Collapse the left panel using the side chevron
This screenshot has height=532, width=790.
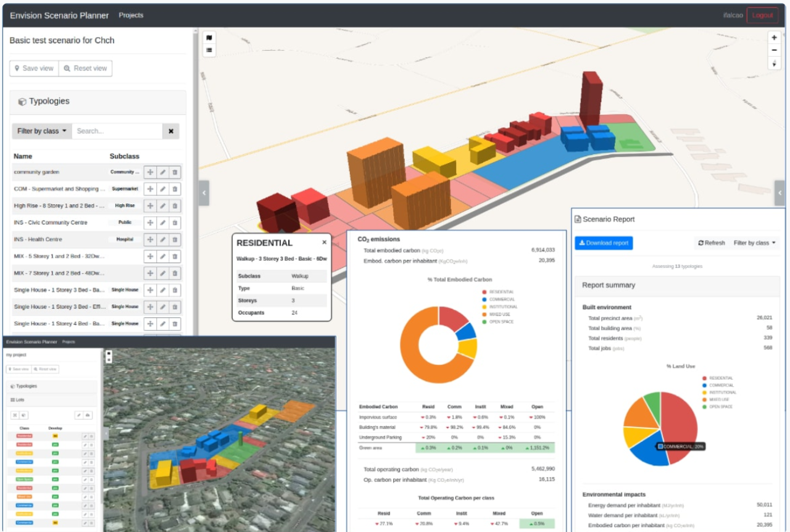tap(204, 193)
